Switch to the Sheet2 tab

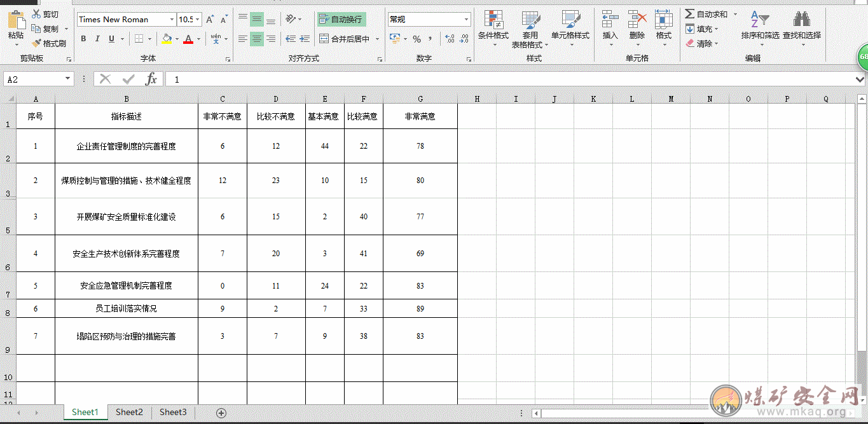(129, 412)
